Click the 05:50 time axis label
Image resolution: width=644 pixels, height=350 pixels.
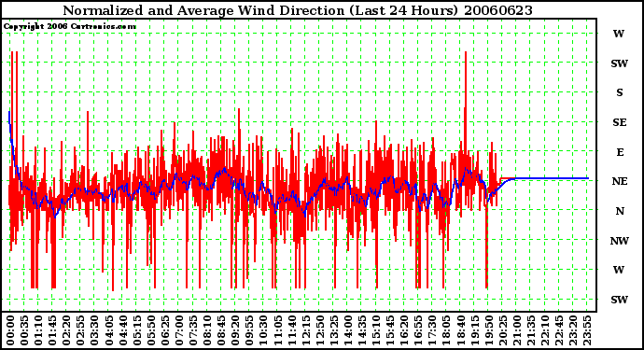pyautogui.click(x=150, y=330)
